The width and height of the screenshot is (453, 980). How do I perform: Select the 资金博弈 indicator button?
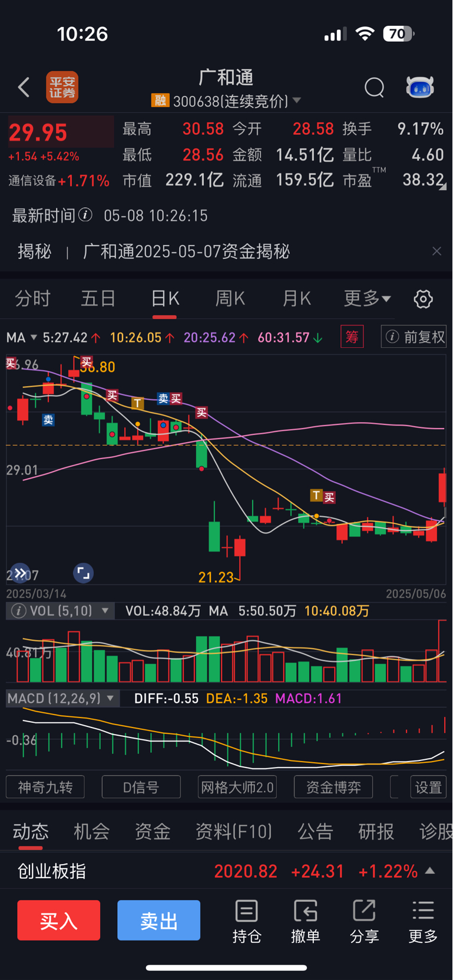point(333,787)
